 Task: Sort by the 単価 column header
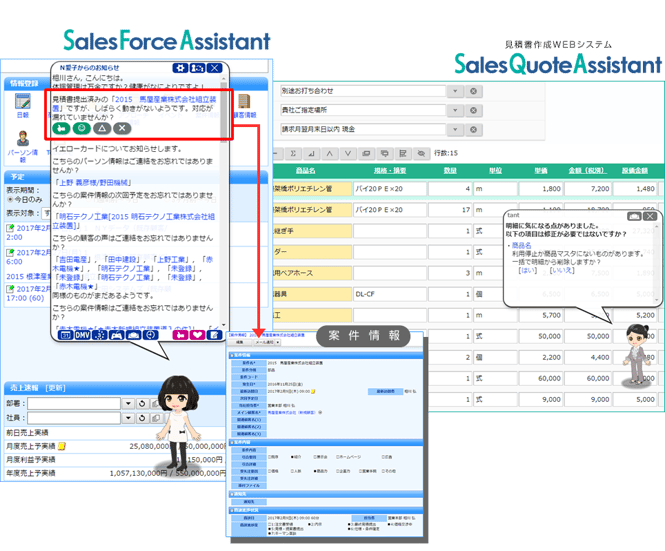pyautogui.click(x=540, y=171)
